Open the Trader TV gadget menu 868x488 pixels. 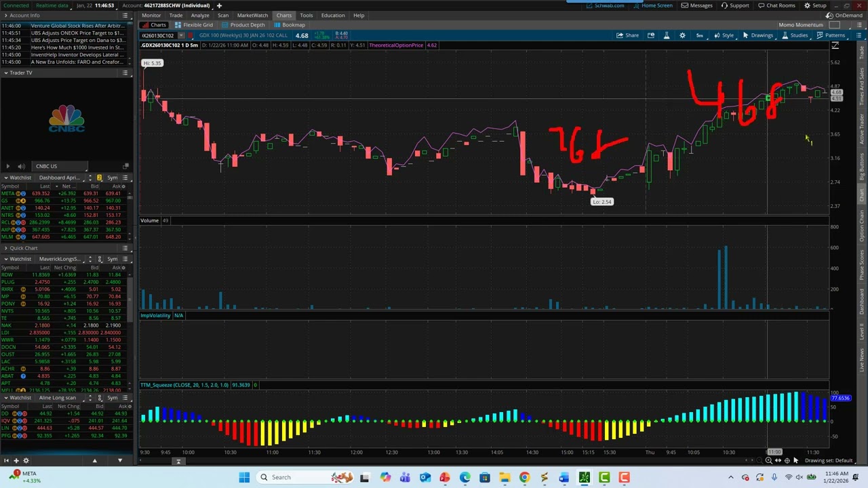[x=125, y=73]
